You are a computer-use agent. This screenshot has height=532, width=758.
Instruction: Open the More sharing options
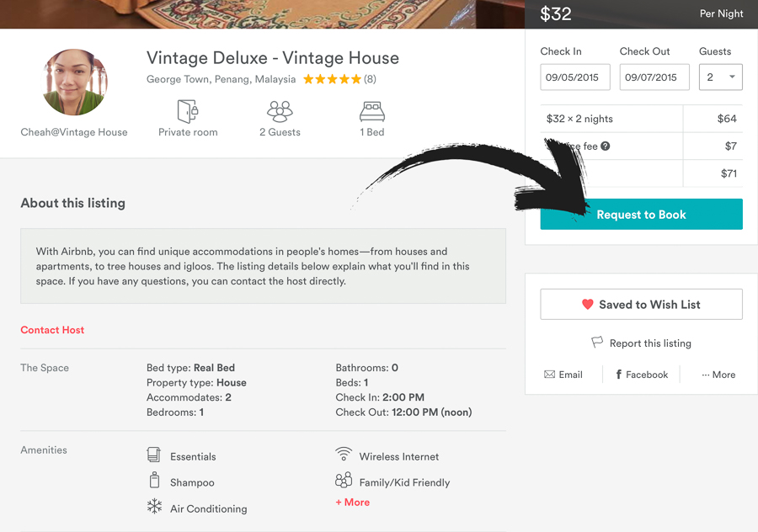pos(718,375)
